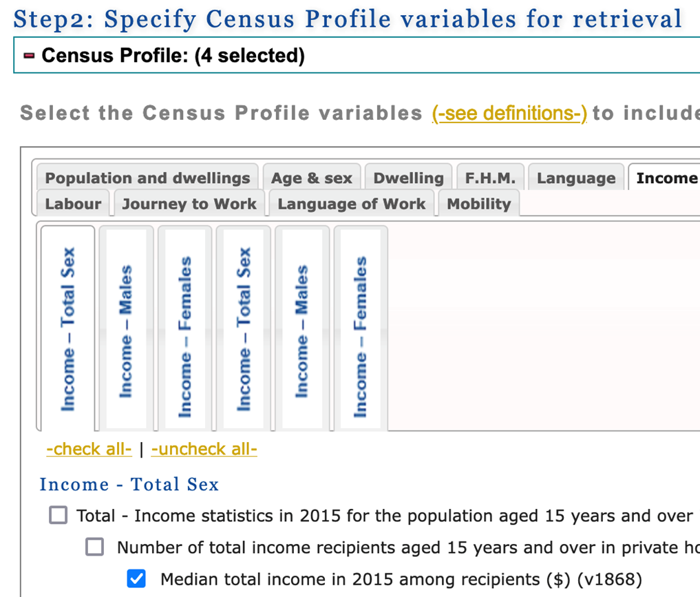Select the leftmost Income – Total Sex vertical tab
700x597 pixels.
coord(68,327)
